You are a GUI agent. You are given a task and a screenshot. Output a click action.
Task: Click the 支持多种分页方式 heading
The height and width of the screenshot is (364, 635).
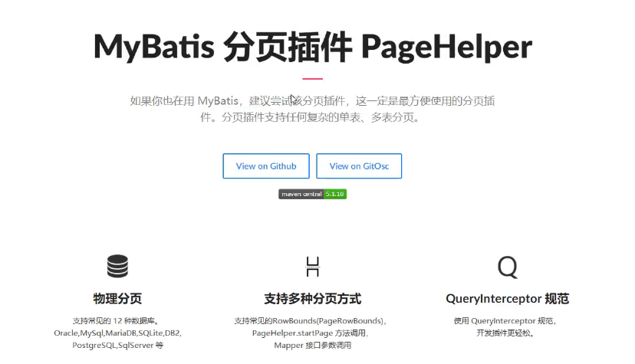coord(313,299)
